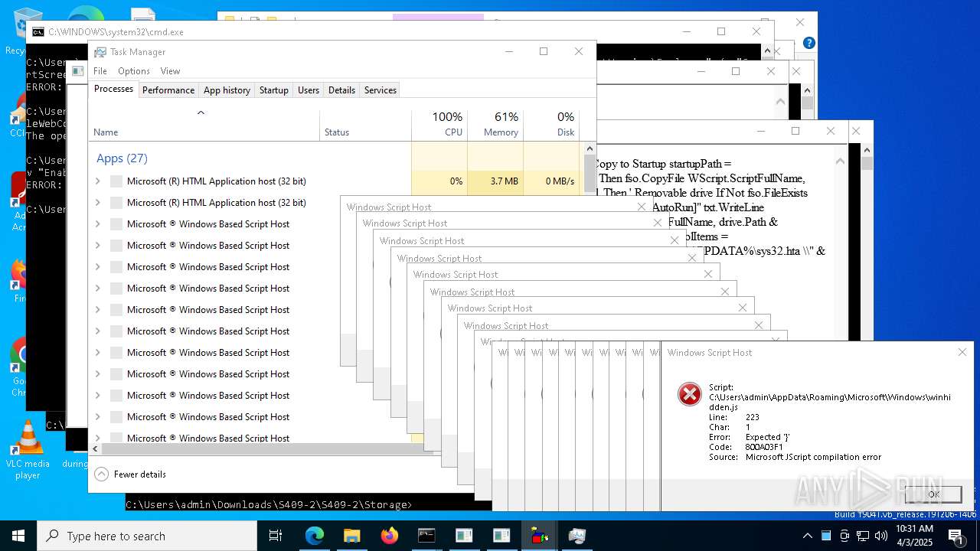The width and height of the screenshot is (980, 551).
Task: Click the Apps (27) group header
Action: point(122,158)
